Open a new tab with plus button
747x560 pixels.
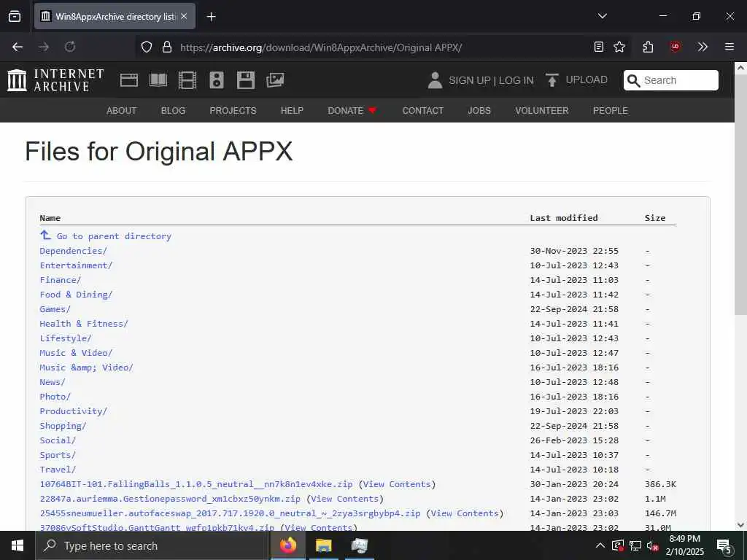pyautogui.click(x=211, y=17)
